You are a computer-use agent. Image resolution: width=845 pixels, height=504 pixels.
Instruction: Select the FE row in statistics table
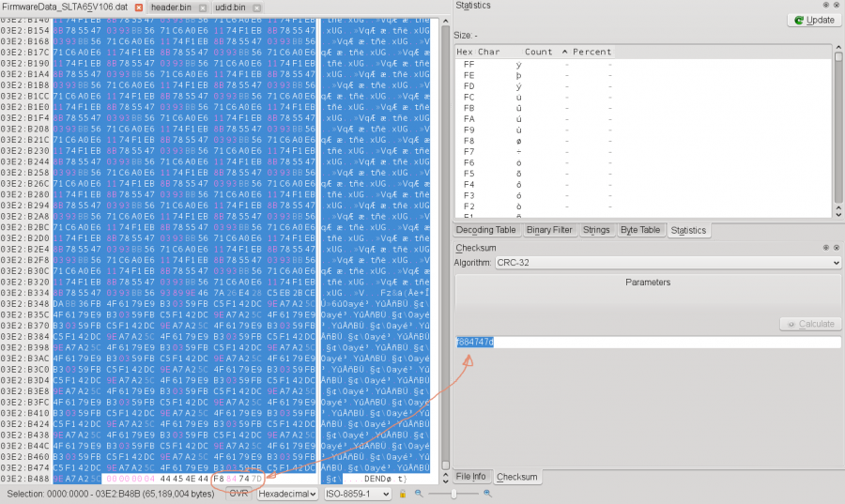[x=643, y=75]
